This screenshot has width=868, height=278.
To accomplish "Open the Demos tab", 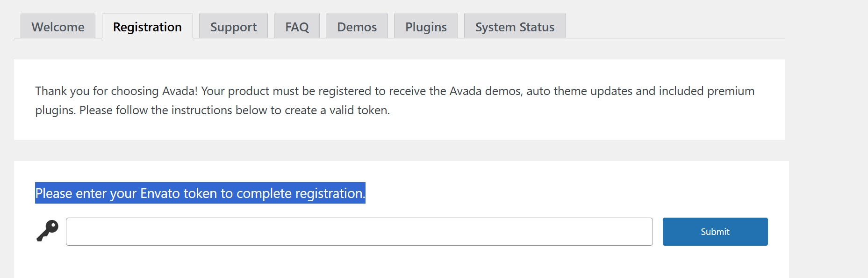I will click(x=357, y=27).
